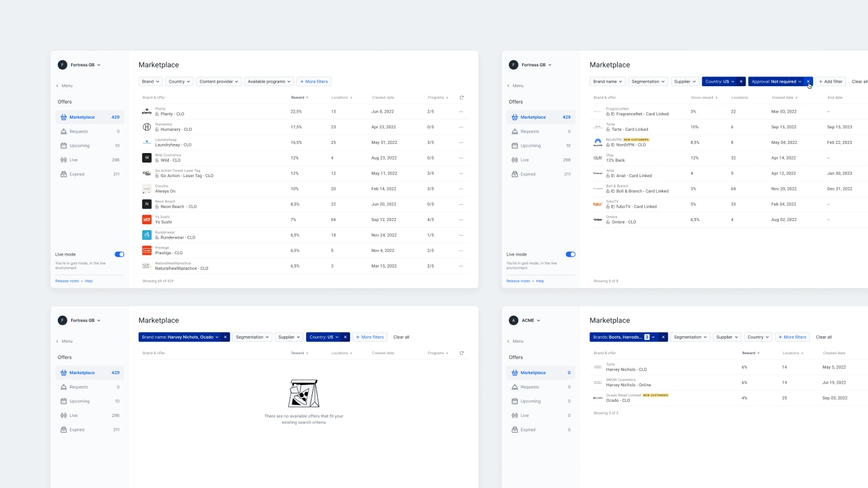Image resolution: width=868 pixels, height=488 pixels.
Task: Sort by Gross reward column
Action: click(x=705, y=98)
